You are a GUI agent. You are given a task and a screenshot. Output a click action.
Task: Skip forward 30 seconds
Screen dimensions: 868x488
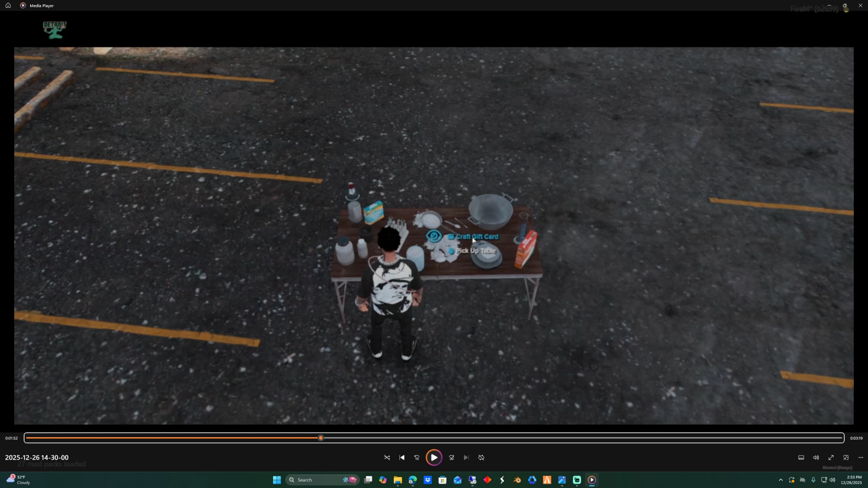(x=451, y=457)
